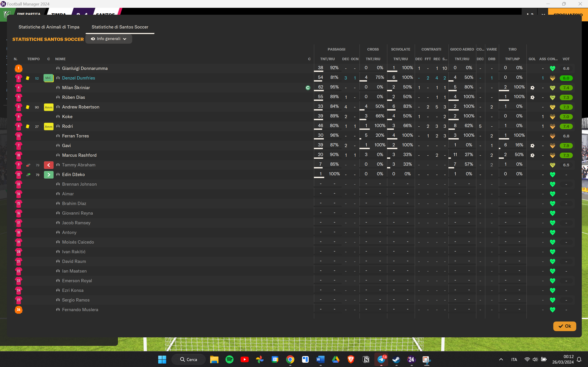Sort by VOT rating column header
The image size is (588, 367).
click(566, 59)
